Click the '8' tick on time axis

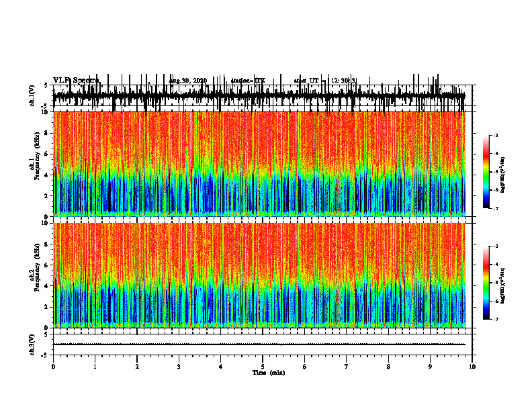coord(388,367)
